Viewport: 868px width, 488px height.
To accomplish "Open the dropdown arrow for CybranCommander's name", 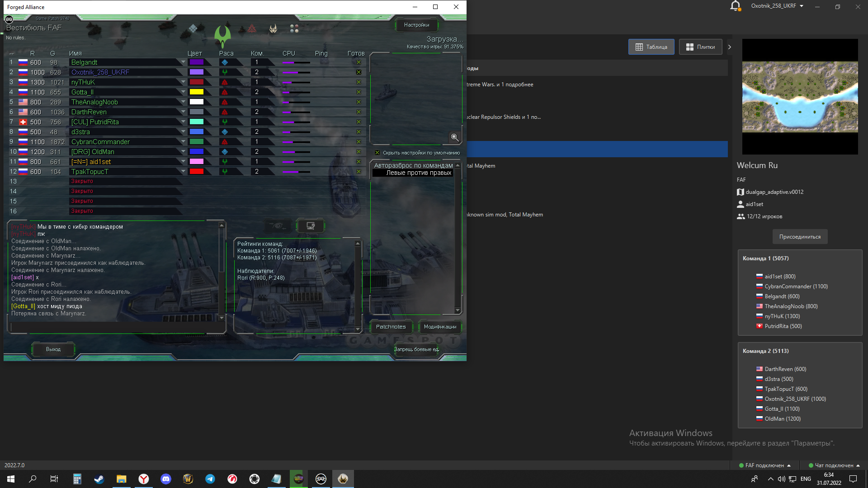I will tap(183, 142).
